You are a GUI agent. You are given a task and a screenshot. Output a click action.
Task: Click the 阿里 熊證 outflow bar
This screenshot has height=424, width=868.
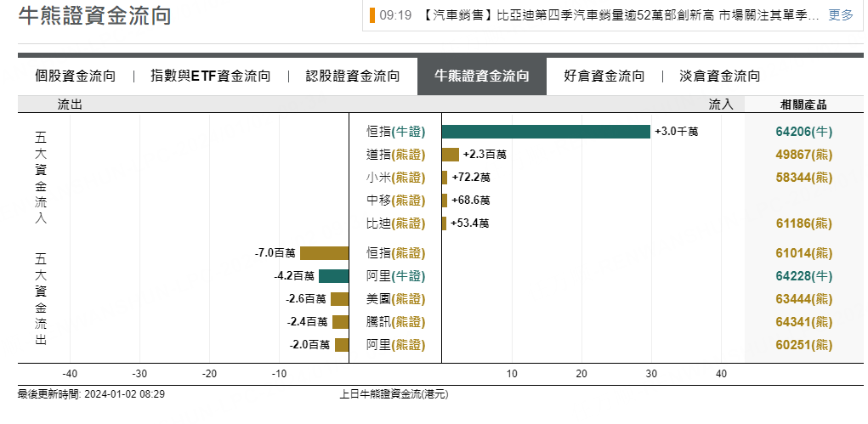click(342, 345)
